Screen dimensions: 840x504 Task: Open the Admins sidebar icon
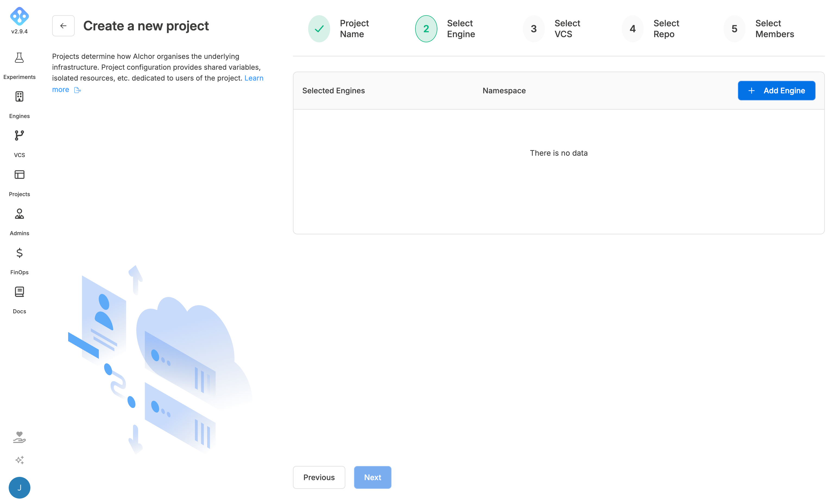[19, 214]
